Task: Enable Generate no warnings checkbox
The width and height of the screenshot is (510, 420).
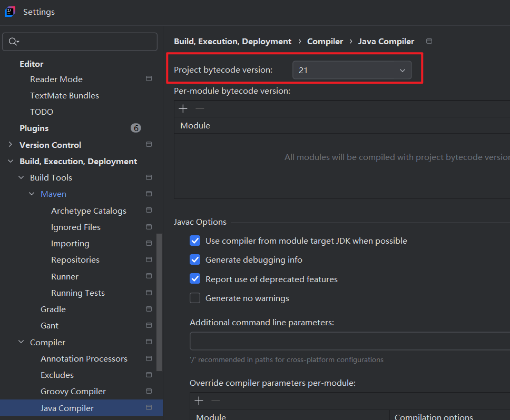Action: point(195,298)
